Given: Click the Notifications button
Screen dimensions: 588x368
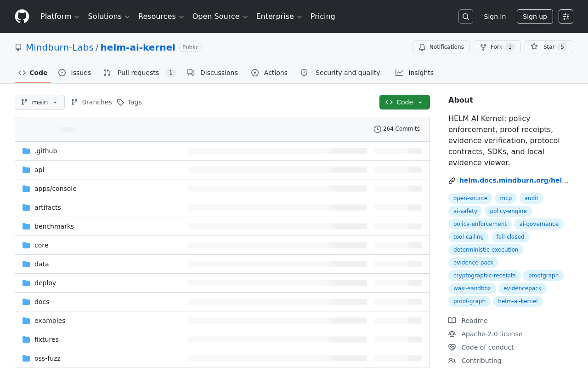Looking at the screenshot, I should click(x=441, y=47).
